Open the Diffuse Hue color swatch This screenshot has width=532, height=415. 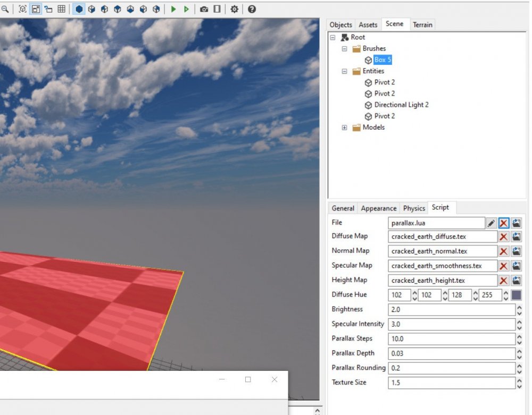[x=516, y=295]
